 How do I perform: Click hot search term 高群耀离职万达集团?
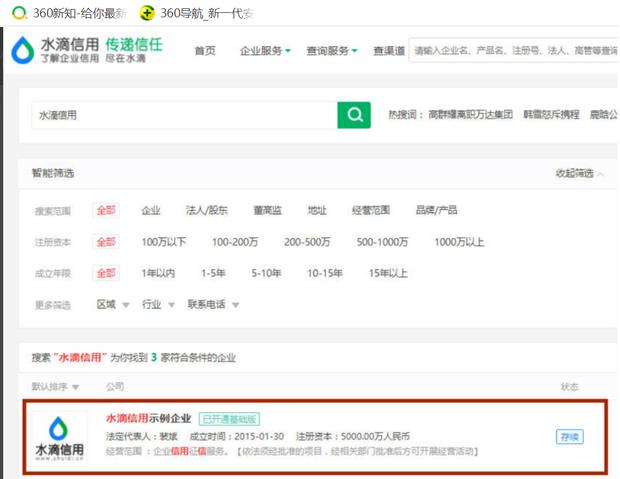click(x=470, y=115)
